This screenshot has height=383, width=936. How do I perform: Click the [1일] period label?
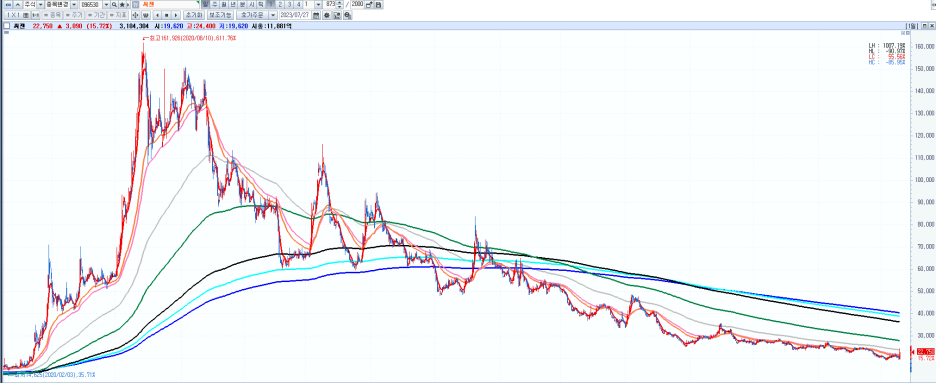(912, 26)
